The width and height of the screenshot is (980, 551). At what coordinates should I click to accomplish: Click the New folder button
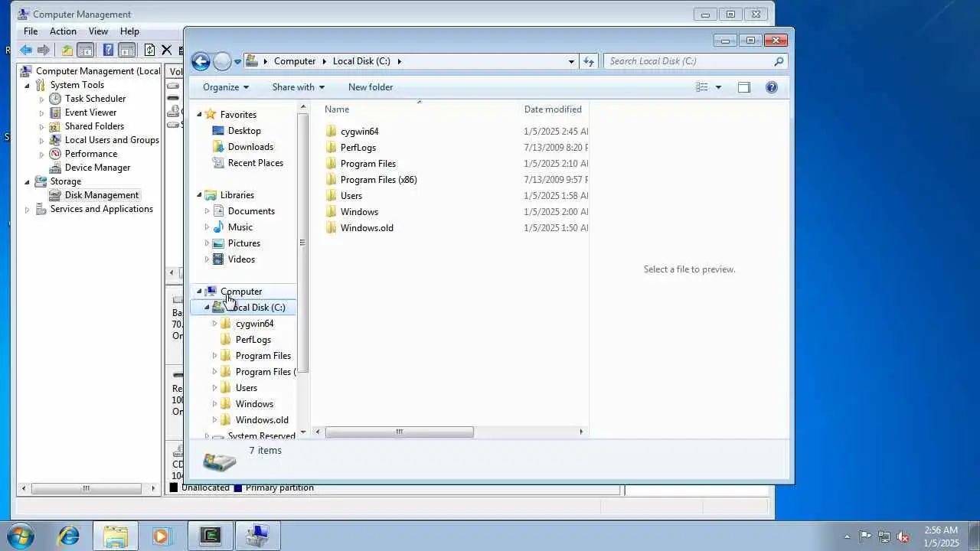coord(371,87)
